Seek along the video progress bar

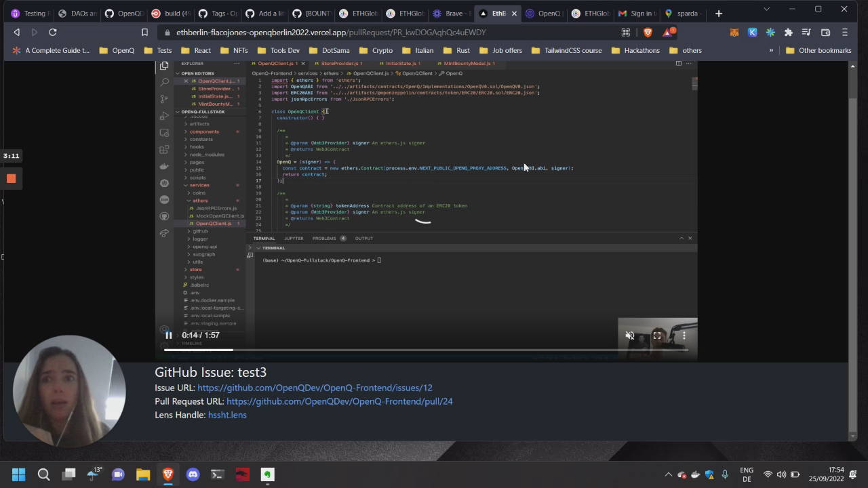pos(426,350)
